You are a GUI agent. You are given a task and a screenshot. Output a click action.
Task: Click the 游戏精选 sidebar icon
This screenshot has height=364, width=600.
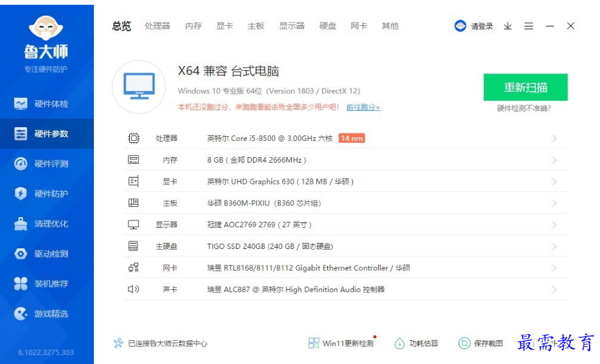(x=20, y=314)
